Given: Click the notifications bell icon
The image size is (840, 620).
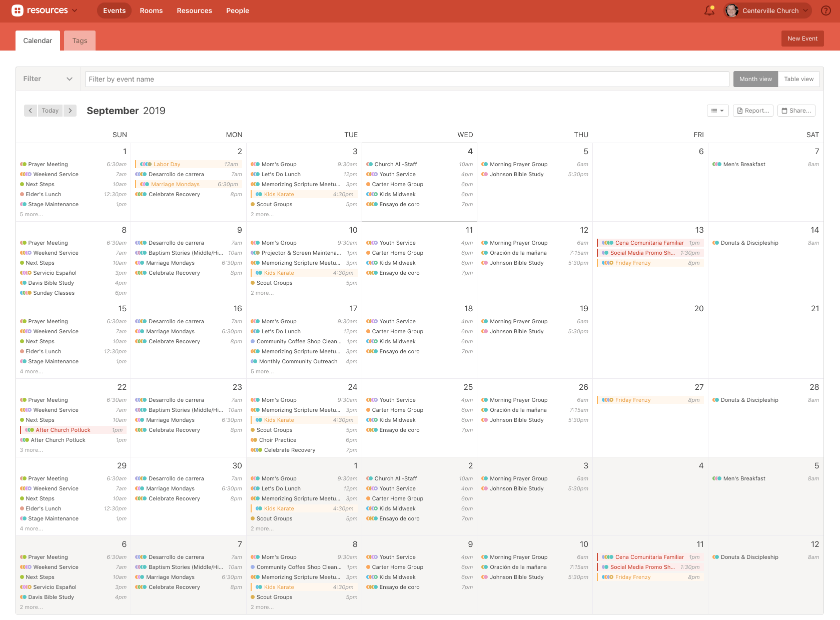Looking at the screenshot, I should click(709, 11).
